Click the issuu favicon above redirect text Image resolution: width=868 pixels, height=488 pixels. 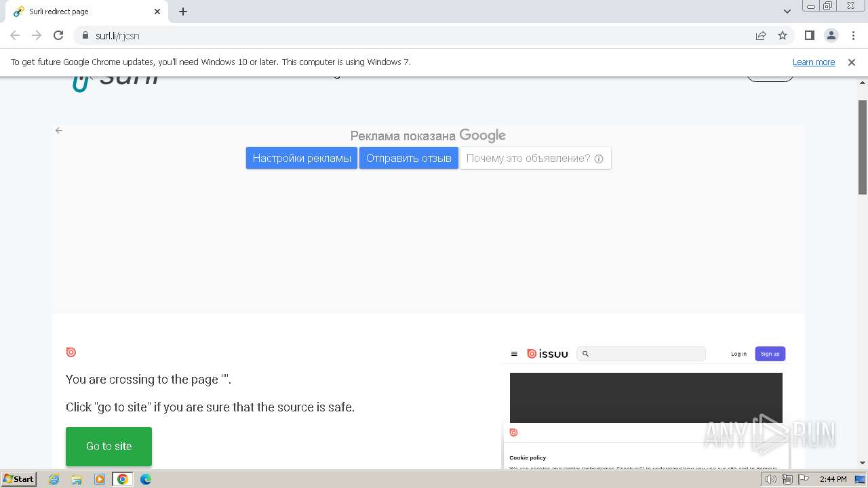click(x=71, y=352)
